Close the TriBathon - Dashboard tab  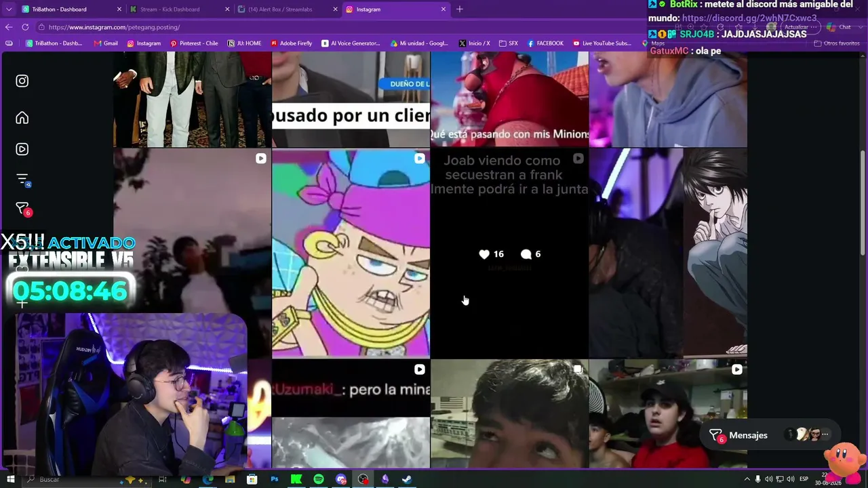(119, 9)
